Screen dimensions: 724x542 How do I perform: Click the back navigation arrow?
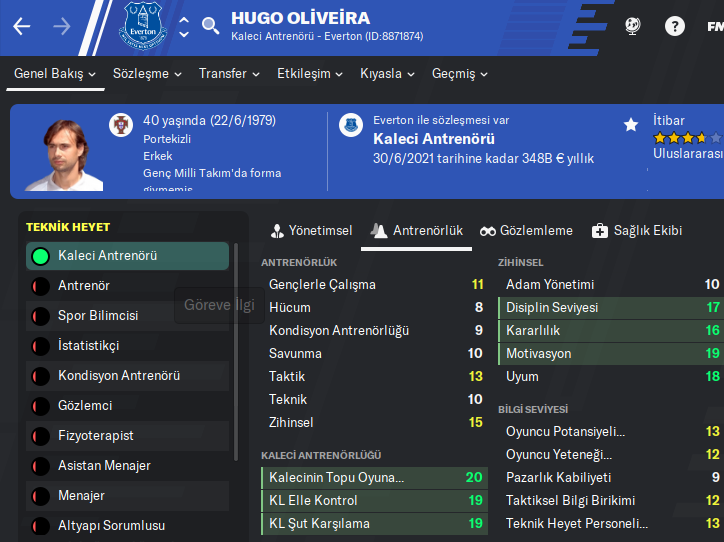22,26
